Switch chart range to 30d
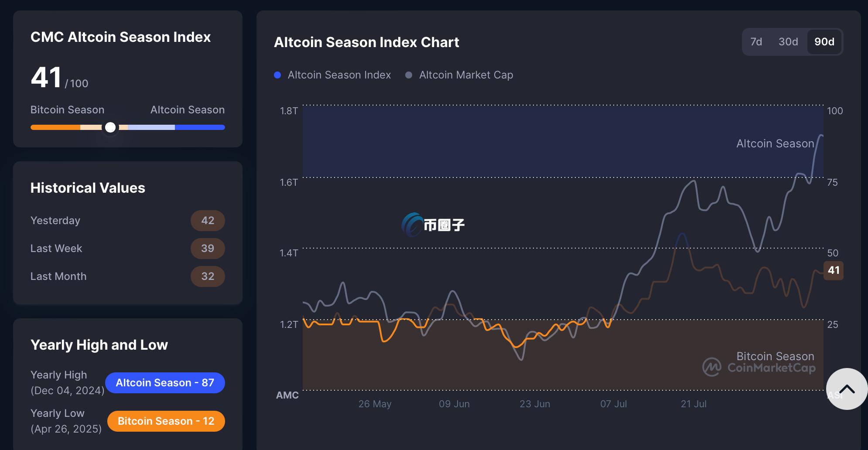Image resolution: width=868 pixels, height=450 pixels. click(x=788, y=42)
